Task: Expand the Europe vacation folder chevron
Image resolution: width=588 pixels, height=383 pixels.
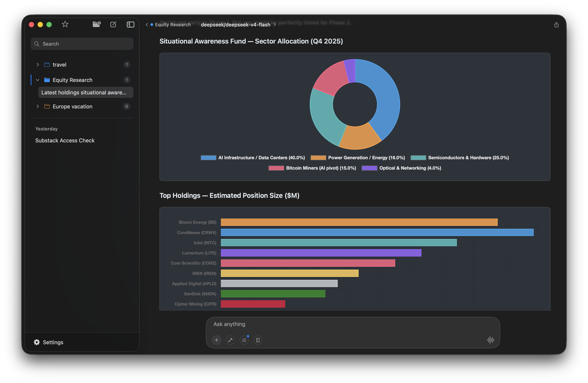Action: [x=38, y=106]
